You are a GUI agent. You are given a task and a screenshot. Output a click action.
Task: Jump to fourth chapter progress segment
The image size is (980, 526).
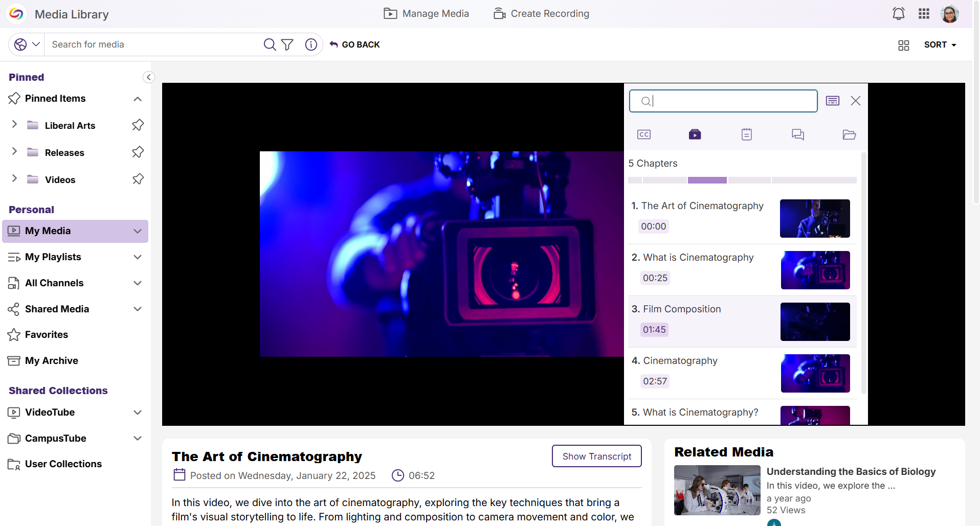pyautogui.click(x=749, y=180)
